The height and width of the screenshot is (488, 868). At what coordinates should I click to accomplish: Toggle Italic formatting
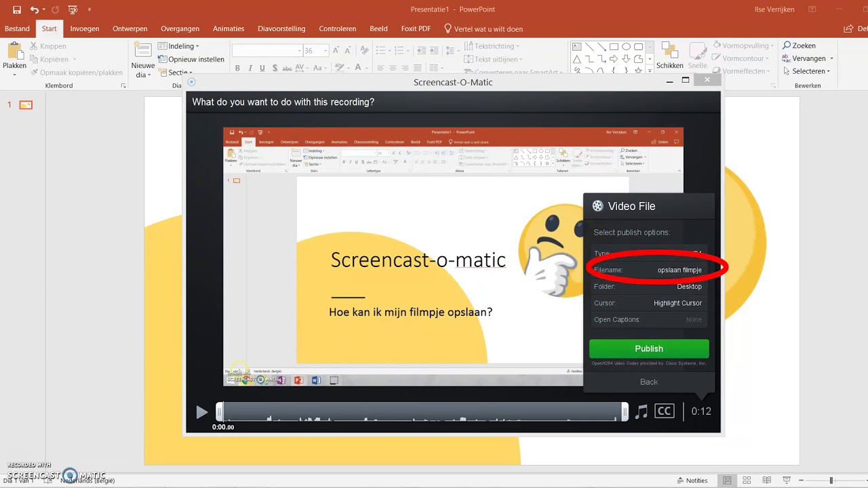pos(250,68)
